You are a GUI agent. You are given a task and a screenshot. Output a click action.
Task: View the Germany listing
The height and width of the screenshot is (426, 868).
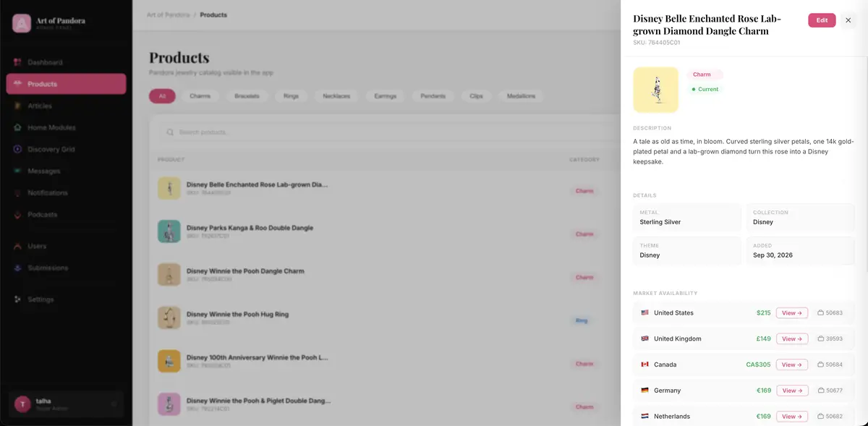click(x=792, y=391)
